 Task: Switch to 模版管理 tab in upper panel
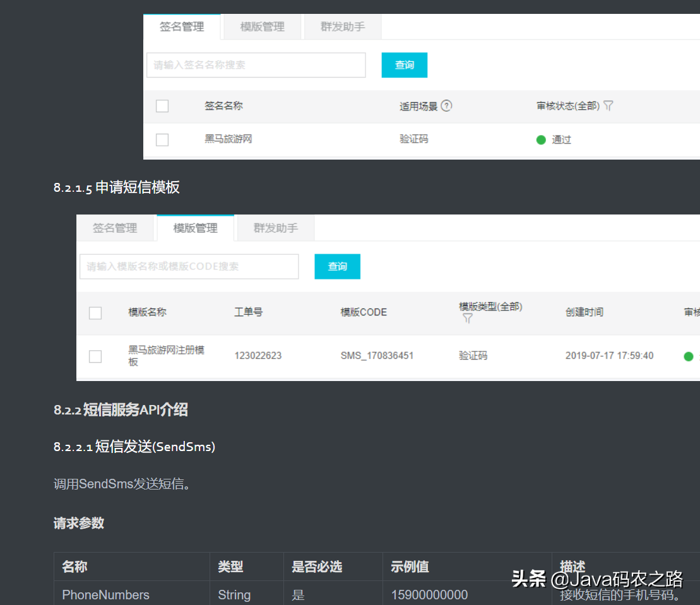point(263,26)
